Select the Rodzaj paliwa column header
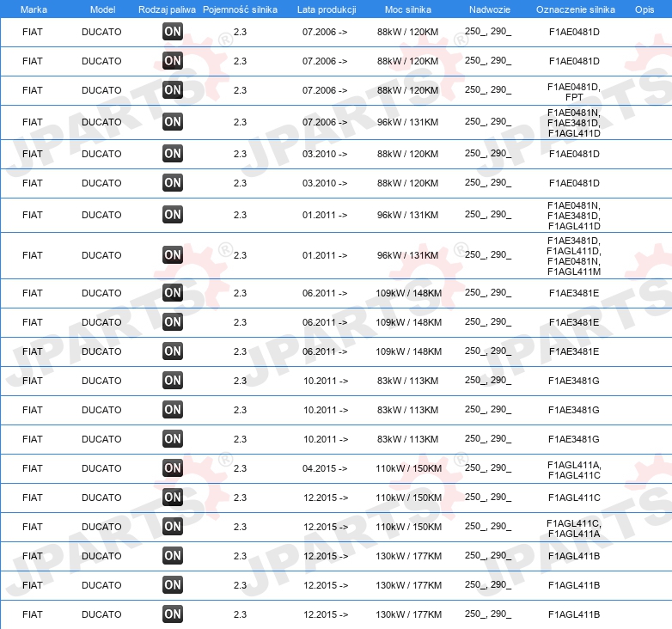The width and height of the screenshot is (672, 629). pos(168,9)
